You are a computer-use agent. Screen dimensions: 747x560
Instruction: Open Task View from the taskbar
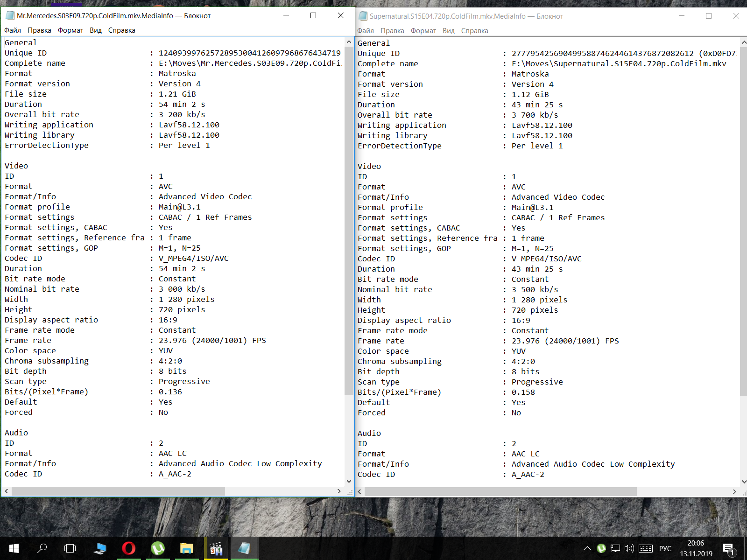tap(70, 548)
